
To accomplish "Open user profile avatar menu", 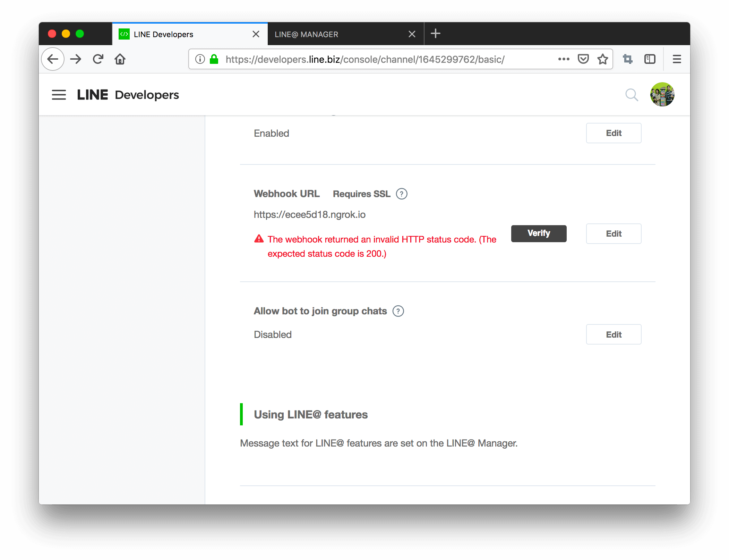I will pos(662,94).
